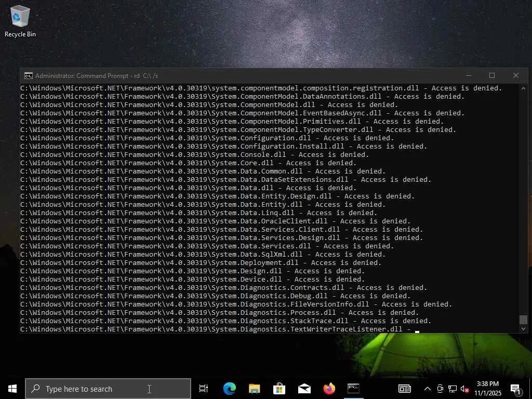
Task: Click the console scrollbar down arrow
Action: (523, 328)
